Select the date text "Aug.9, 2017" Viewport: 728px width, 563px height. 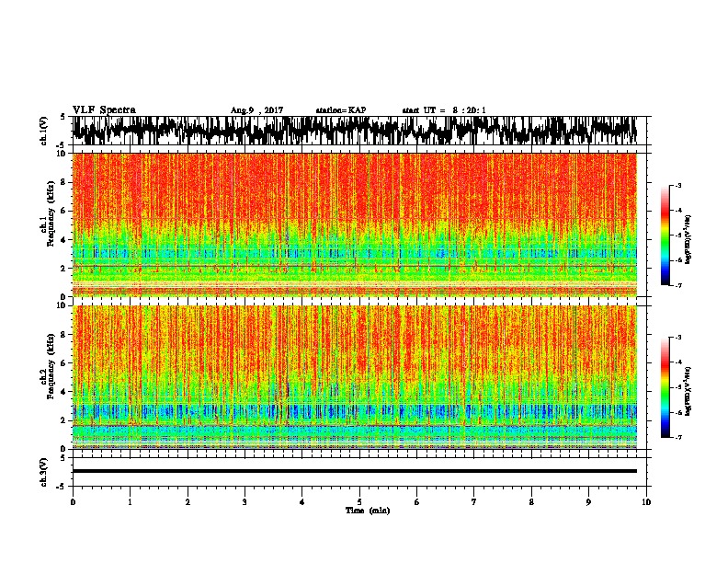[256, 110]
